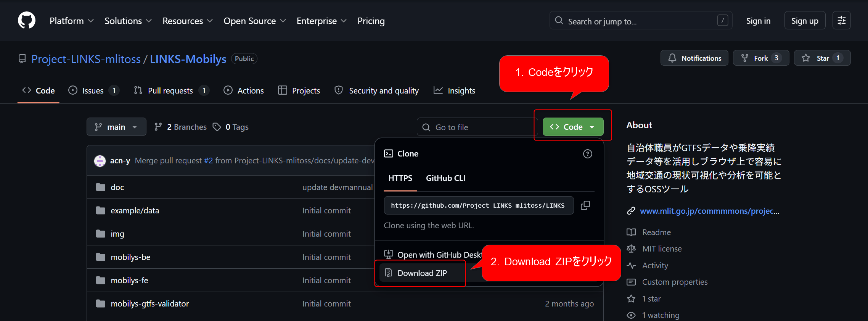Copy clone URL to clipboard icon
868x321 pixels.
tap(585, 205)
